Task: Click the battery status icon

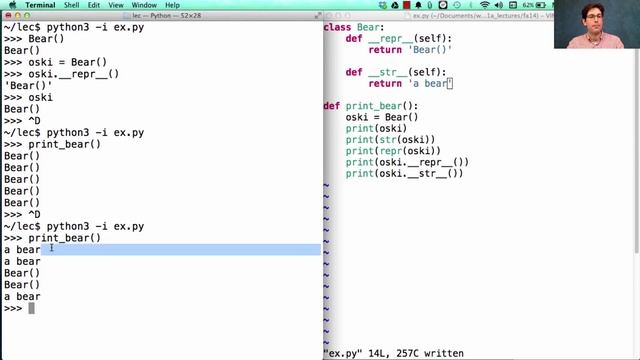Action: (541, 5)
